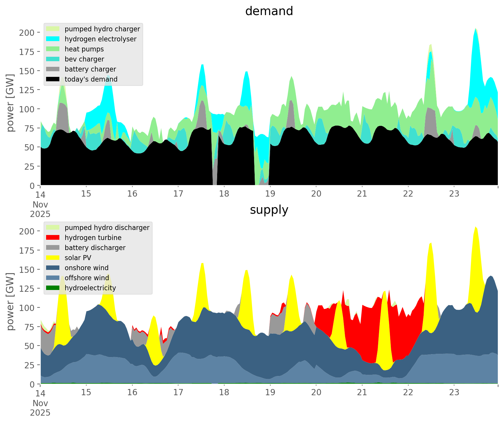504x423 pixels.
Task: Click the bev charger turquoise legend swatch
Action: (x=53, y=59)
